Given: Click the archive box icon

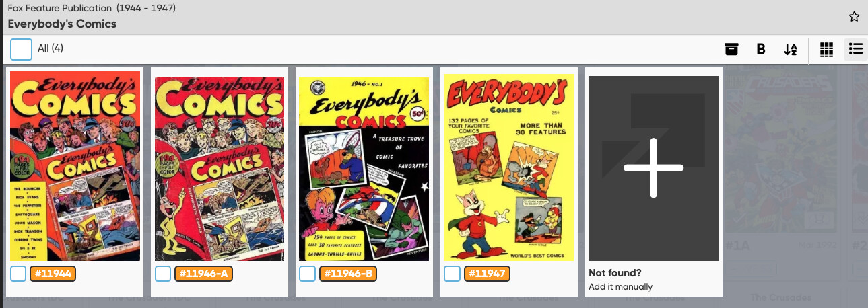Looking at the screenshot, I should [x=731, y=49].
